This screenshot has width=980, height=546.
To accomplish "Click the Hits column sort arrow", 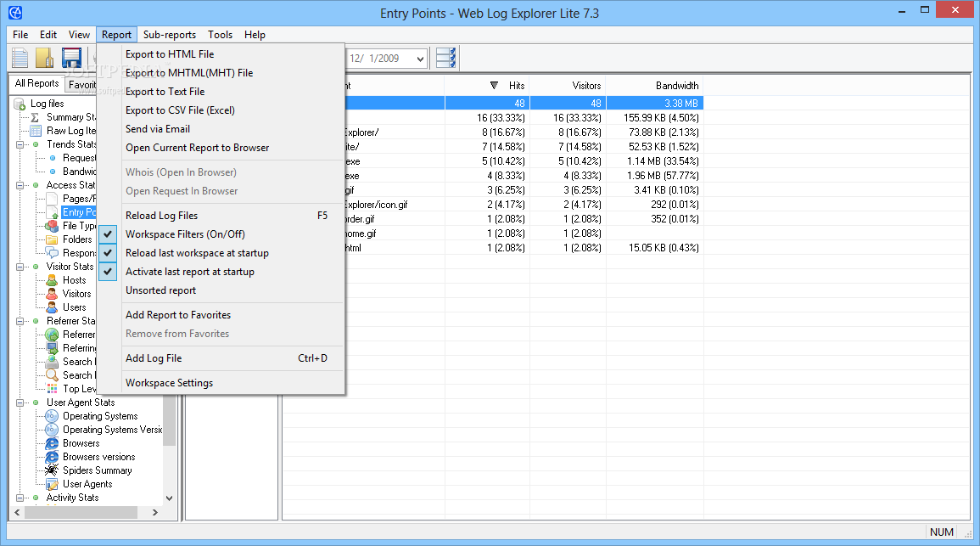I will click(494, 86).
